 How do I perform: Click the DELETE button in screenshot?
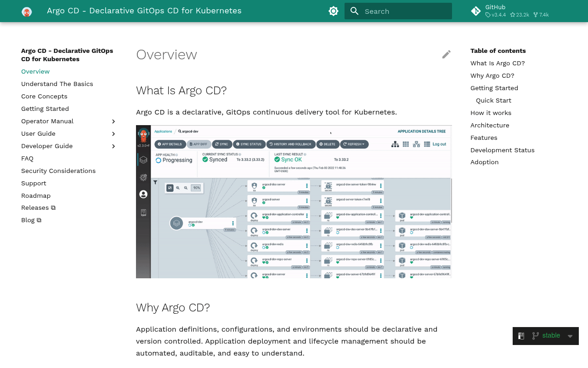coord(328,144)
